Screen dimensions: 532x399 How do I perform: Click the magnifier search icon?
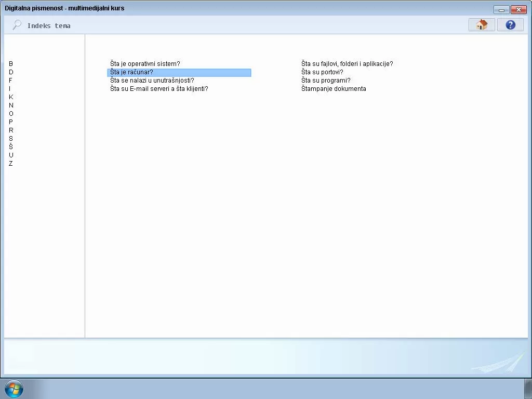coord(17,25)
